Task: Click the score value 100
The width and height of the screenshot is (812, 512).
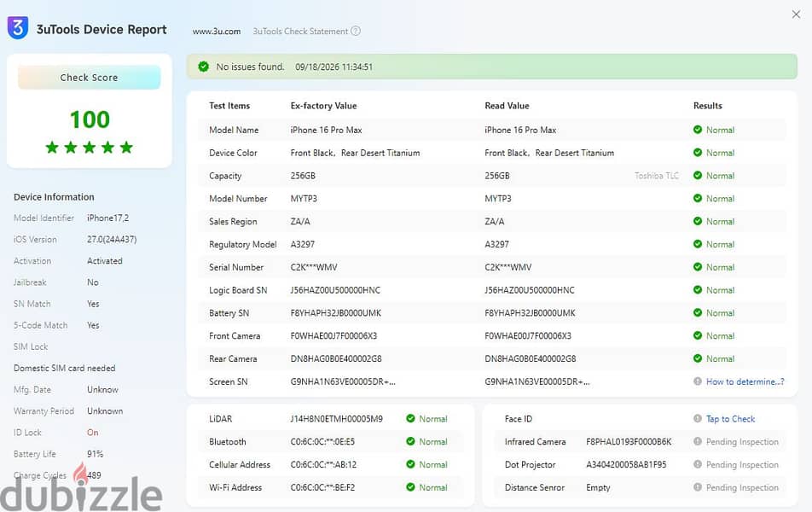Action: point(90,119)
